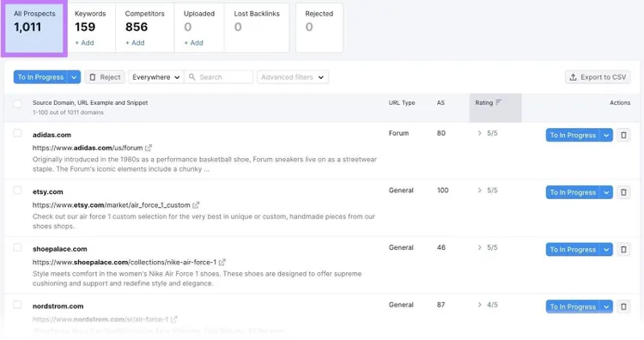Click the URL Type column header
The image size is (644, 340).
tap(402, 103)
